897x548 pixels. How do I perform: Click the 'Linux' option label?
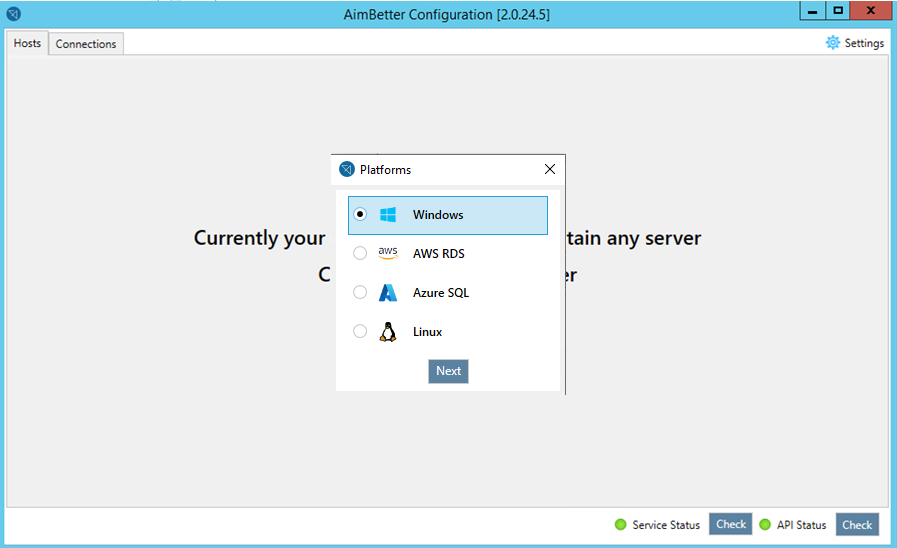pyautogui.click(x=427, y=332)
